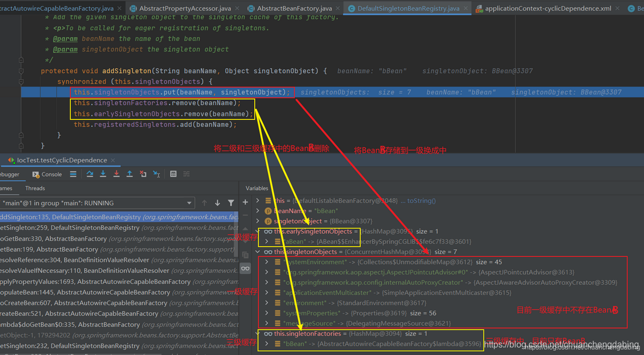
Task: Switch to AbstractPropertyAccessor.java tab
Action: 185,8
